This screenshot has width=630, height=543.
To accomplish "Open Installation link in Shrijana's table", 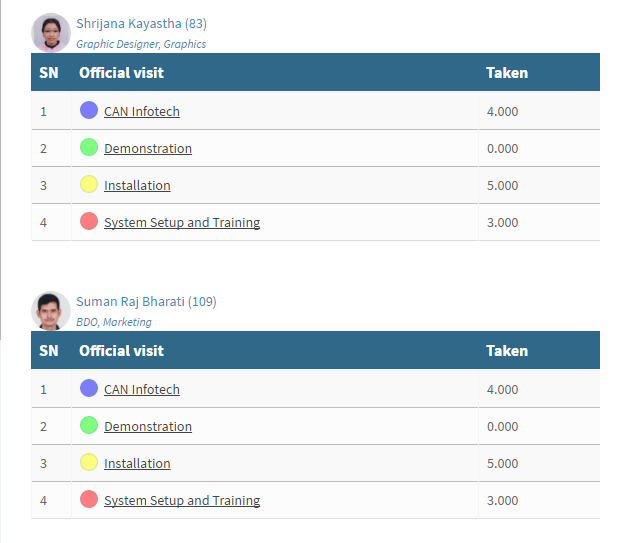I will pos(137,185).
